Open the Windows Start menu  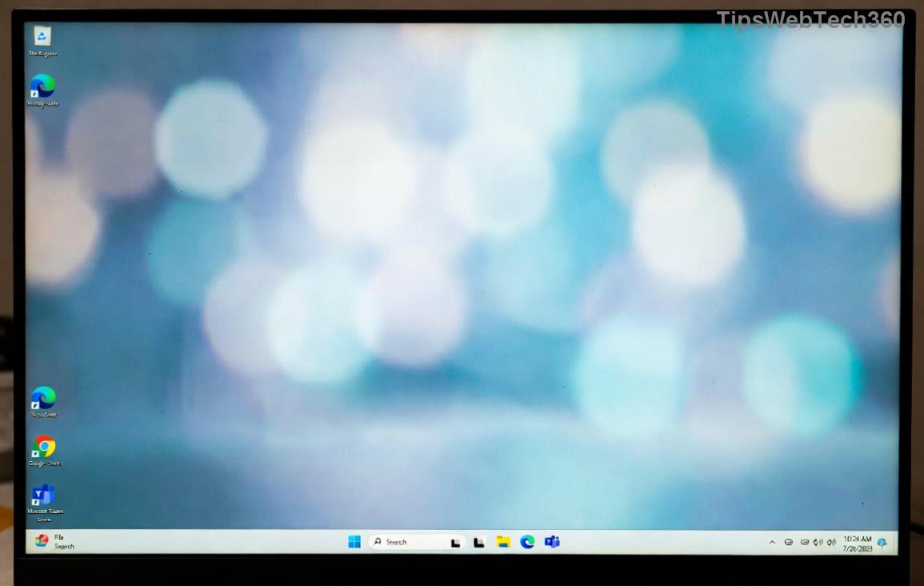click(x=354, y=542)
